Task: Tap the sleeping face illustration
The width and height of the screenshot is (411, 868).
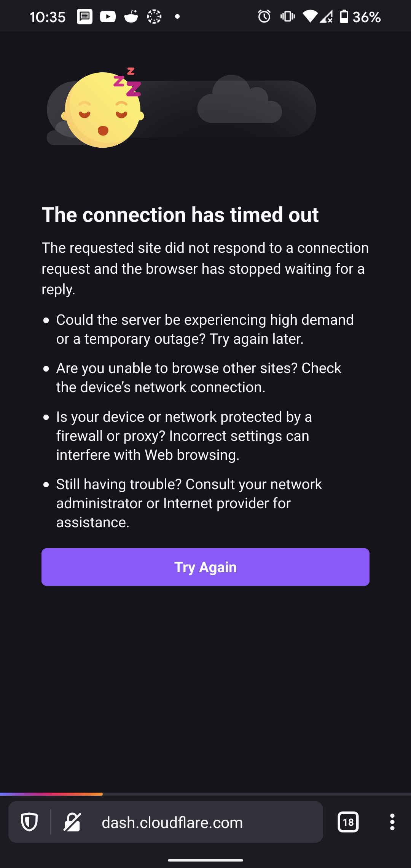Action: [103, 110]
